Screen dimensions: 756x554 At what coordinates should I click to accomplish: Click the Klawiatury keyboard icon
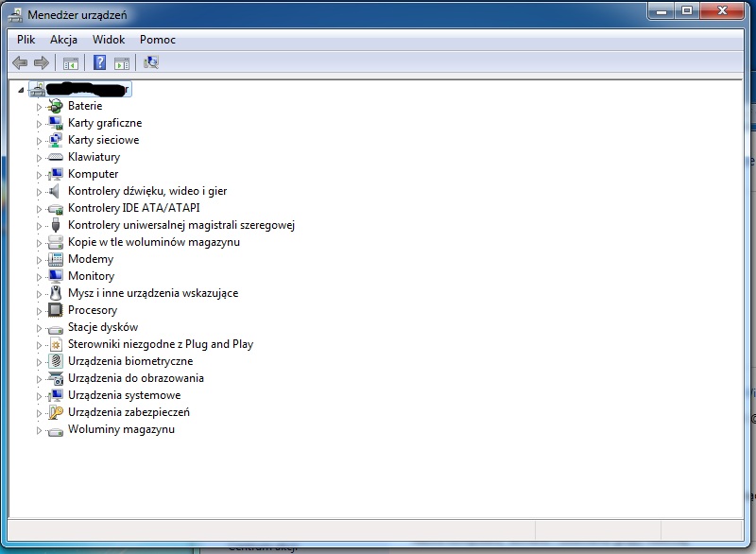coord(56,157)
